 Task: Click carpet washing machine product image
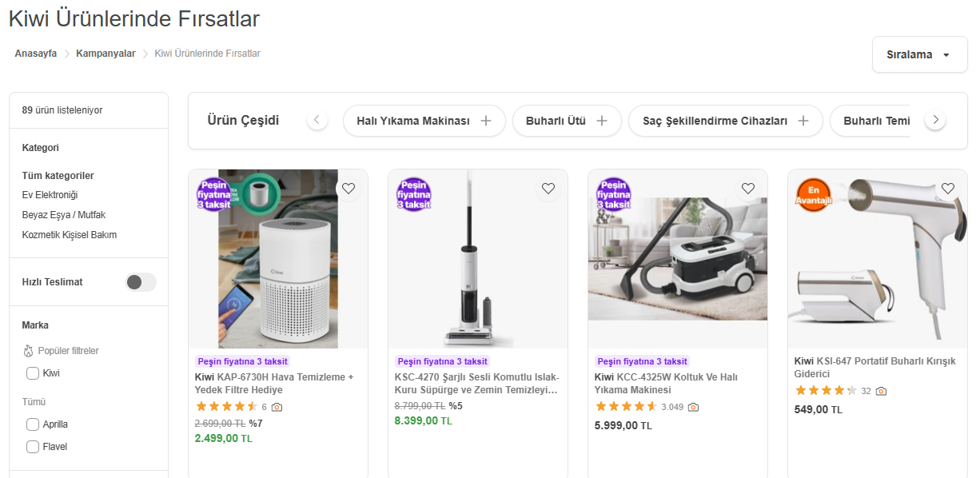pos(678,259)
